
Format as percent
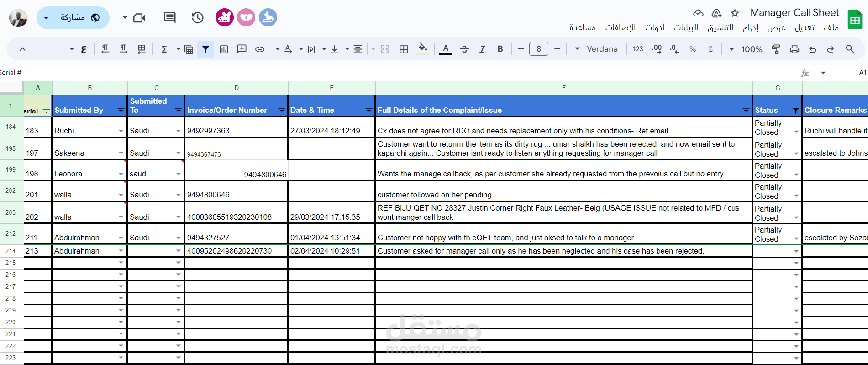(x=693, y=49)
